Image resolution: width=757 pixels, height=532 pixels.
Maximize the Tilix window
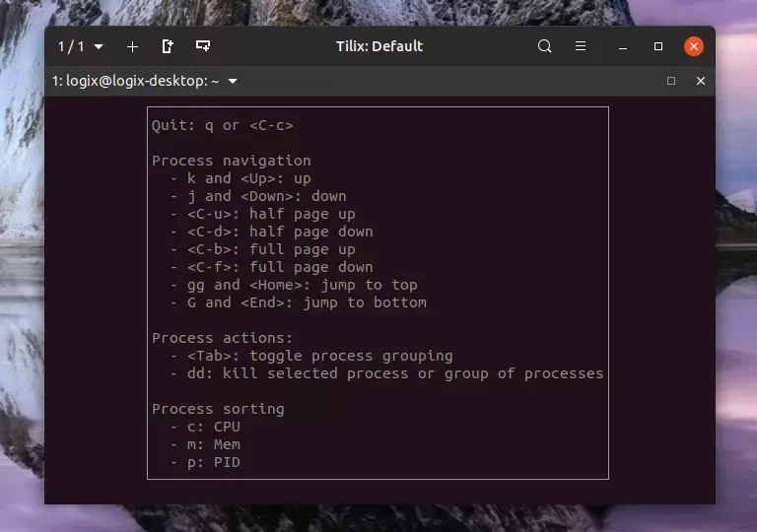(658, 46)
